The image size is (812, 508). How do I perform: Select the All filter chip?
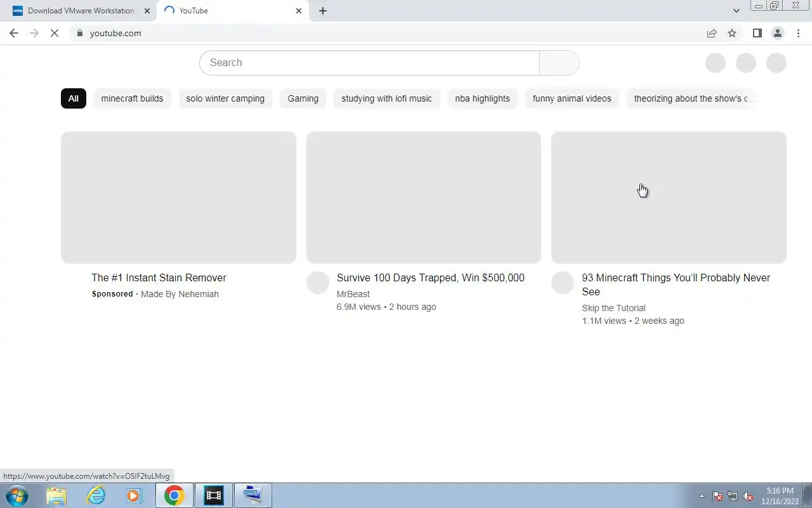[74, 98]
